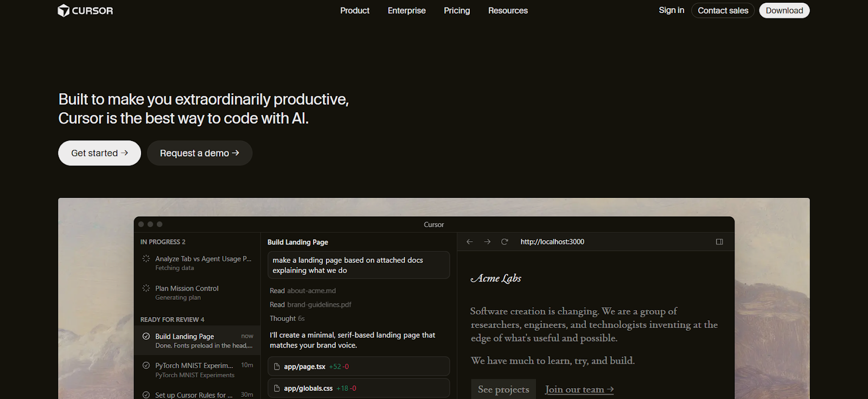Click the Request a demo button
868x399 pixels.
(200, 153)
